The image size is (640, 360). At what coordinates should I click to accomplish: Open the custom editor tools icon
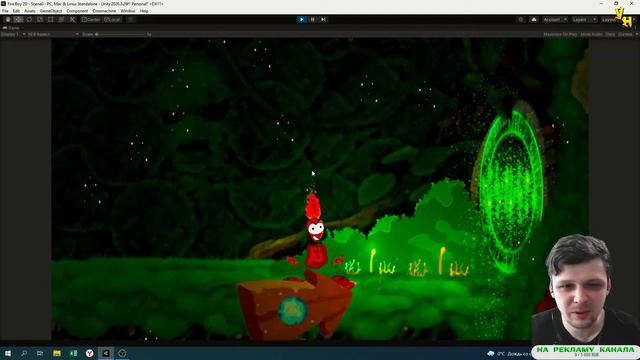[72, 20]
